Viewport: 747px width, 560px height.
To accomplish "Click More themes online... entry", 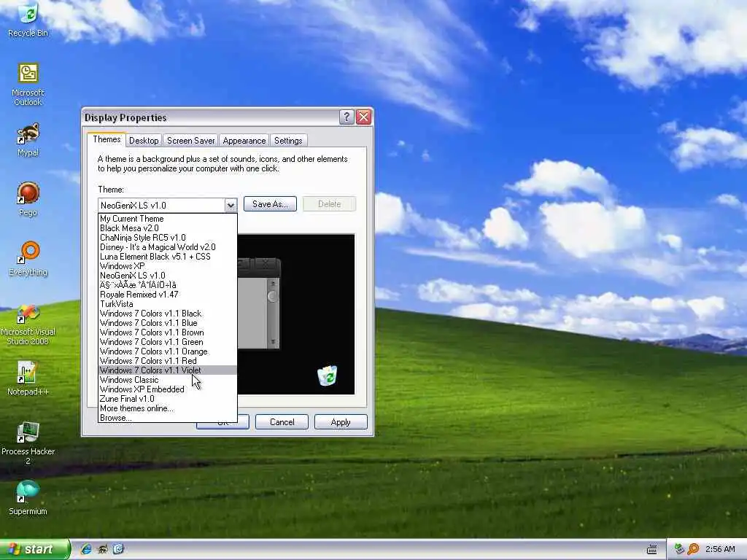I will [168, 408].
